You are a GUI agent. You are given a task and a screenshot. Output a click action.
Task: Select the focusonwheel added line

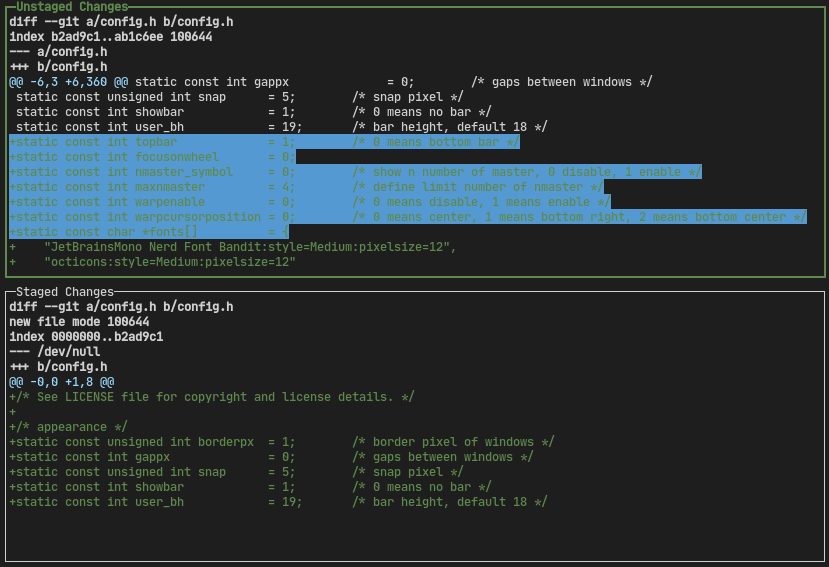(152, 157)
